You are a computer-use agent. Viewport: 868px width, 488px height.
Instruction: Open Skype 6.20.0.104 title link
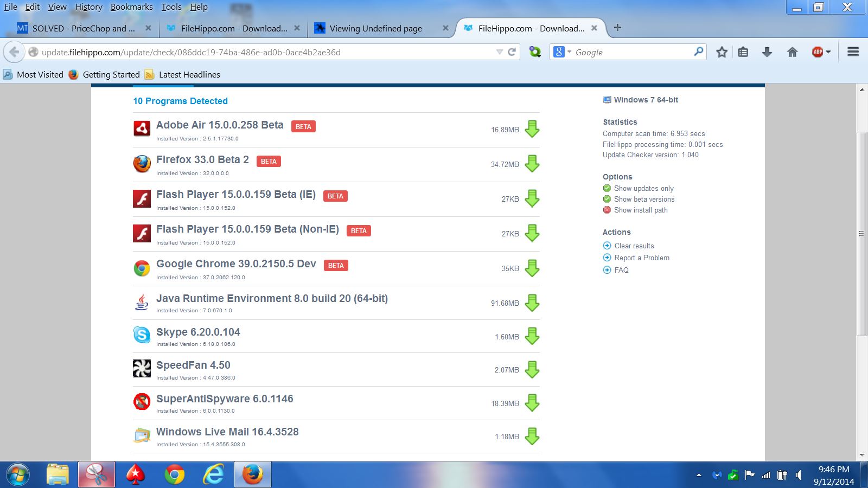[198, 332]
